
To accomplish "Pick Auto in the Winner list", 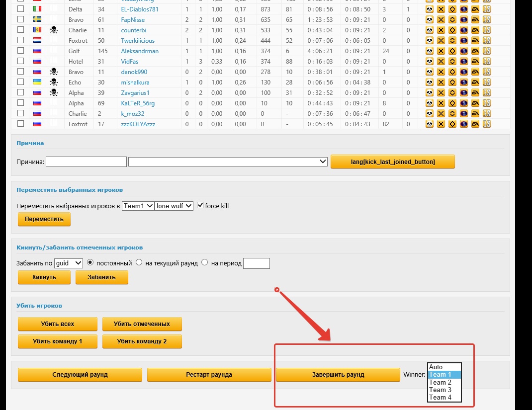I will 436,367.
